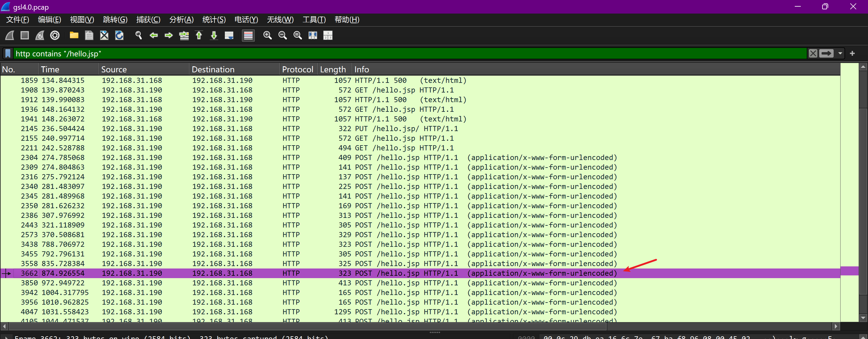Close the current capture file icon
The height and width of the screenshot is (339, 868).
click(104, 35)
